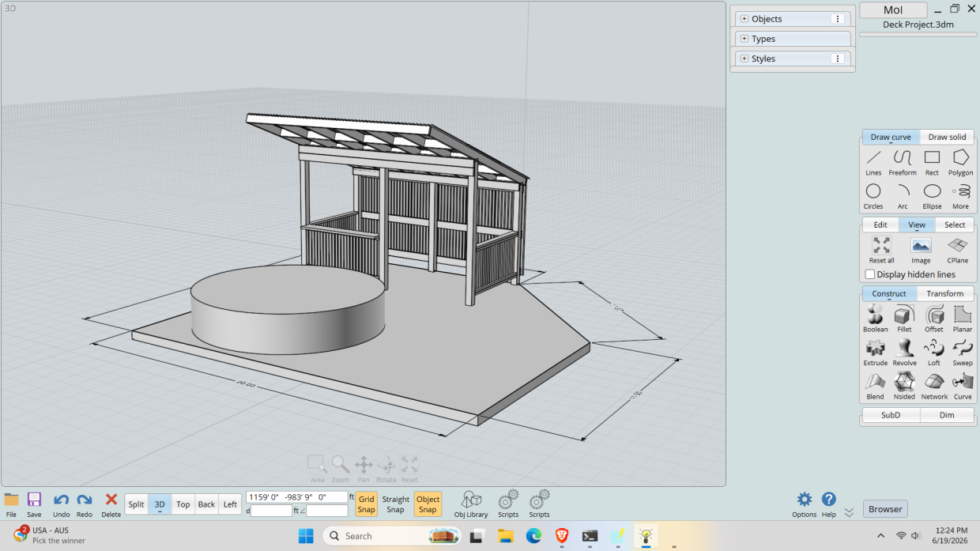The width and height of the screenshot is (980, 551).
Task: Click the viewport Rotate control
Action: click(x=386, y=468)
